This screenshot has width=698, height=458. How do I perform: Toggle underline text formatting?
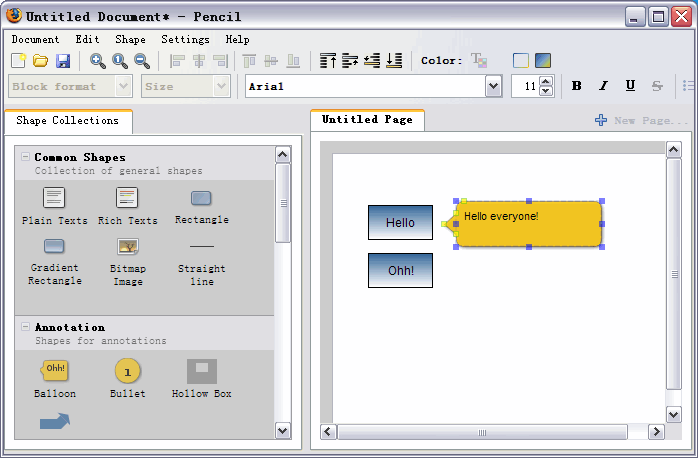tap(630, 86)
